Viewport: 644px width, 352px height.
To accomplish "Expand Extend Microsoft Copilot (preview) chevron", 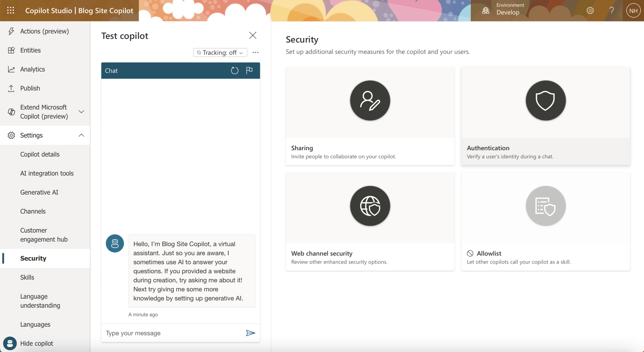I will [x=81, y=112].
